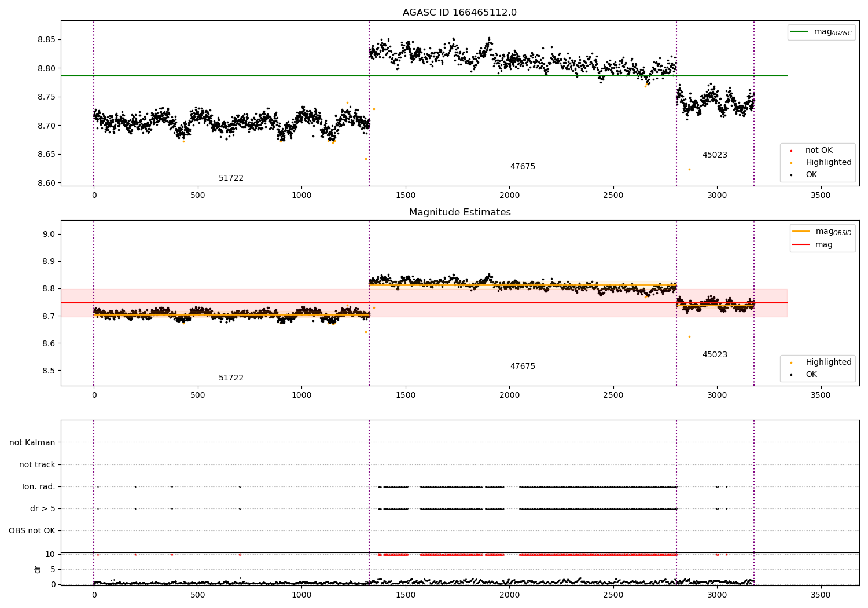
Task: Click obsid label 51722 in AGASC ID plot
Action: point(231,178)
